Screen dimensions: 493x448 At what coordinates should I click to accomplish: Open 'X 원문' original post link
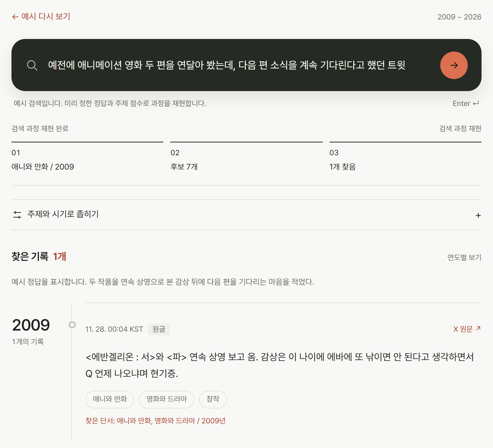pos(467,329)
